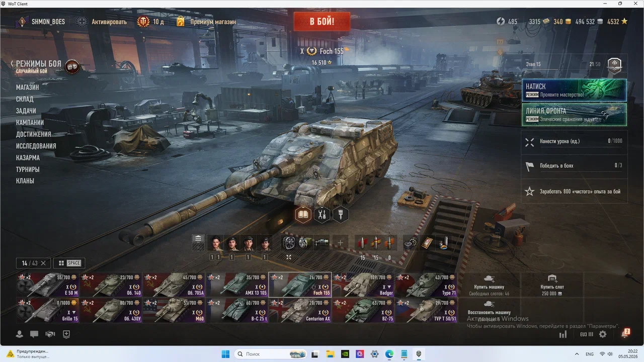Open the SHMON_BOES player profile
The image size is (644, 362).
click(41, 22)
